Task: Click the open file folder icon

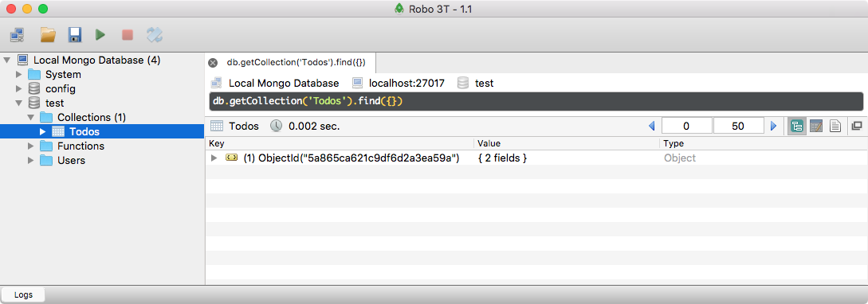Action: 48,35
